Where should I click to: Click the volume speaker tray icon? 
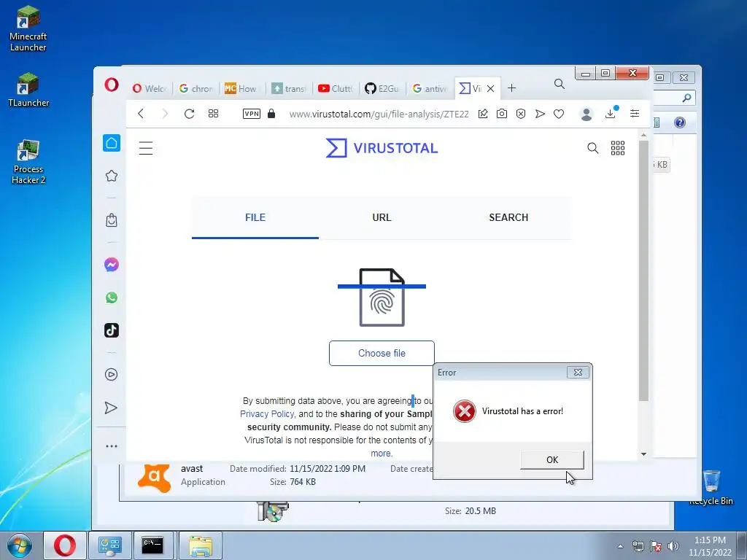coord(673,546)
